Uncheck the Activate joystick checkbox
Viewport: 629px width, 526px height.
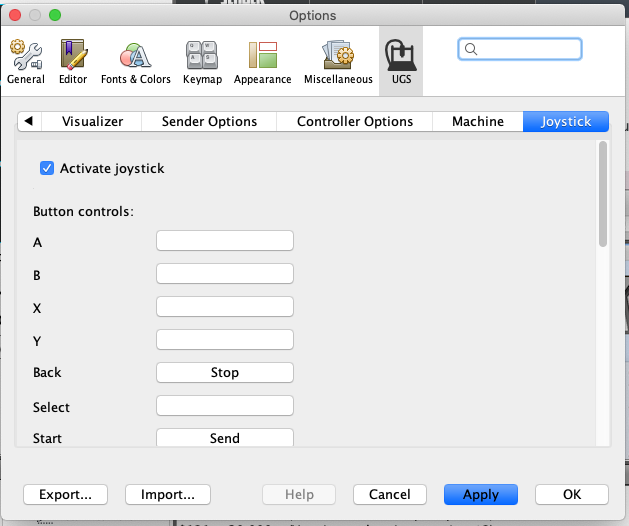point(47,168)
